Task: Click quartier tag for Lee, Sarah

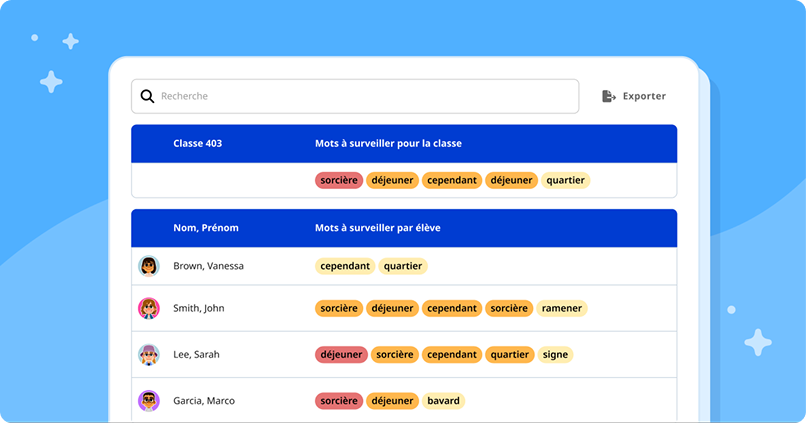Action: (x=510, y=355)
